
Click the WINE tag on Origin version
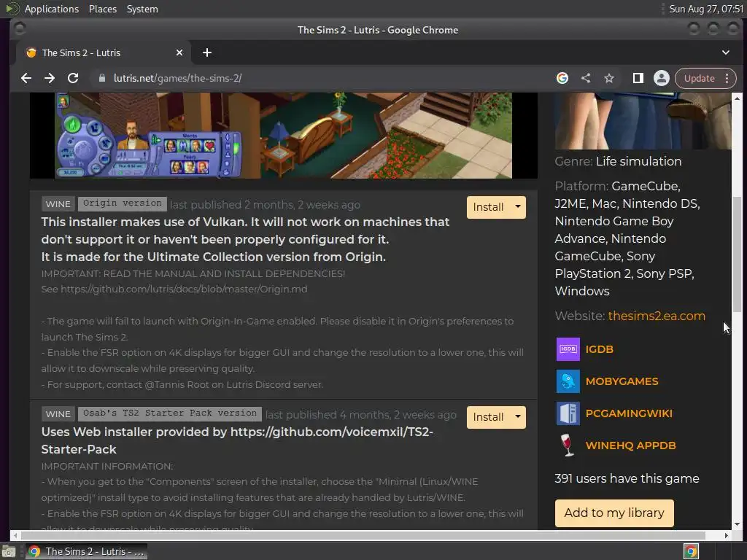tap(58, 204)
